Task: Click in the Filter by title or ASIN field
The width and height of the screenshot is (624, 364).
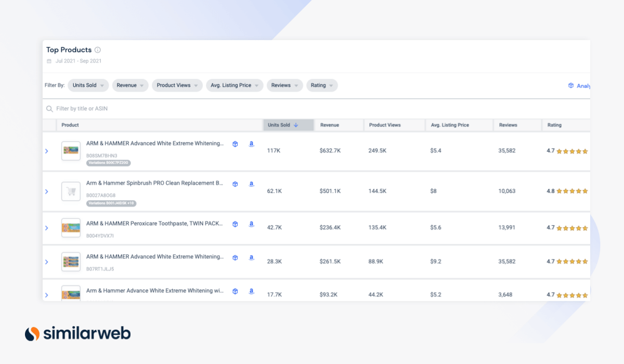Action: tap(208, 109)
